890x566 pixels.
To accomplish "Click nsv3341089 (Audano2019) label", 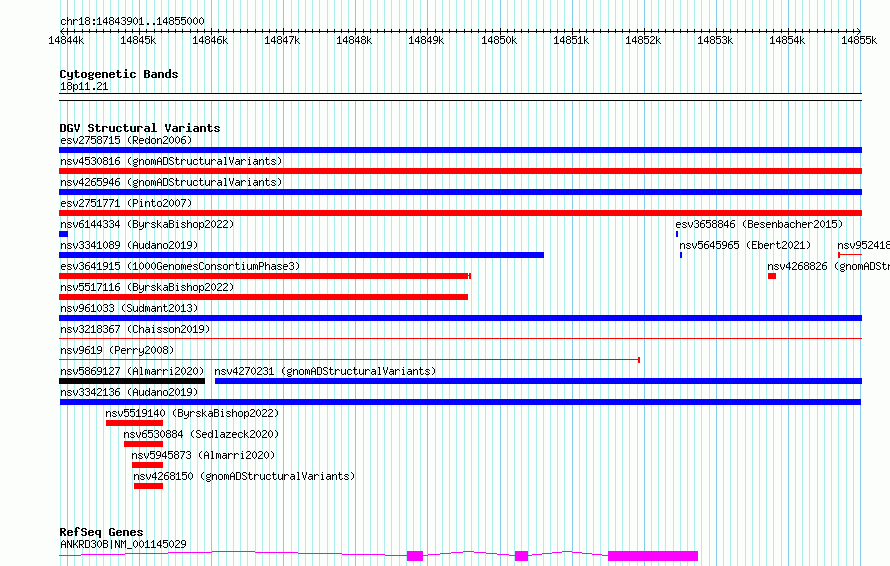I will [129, 245].
